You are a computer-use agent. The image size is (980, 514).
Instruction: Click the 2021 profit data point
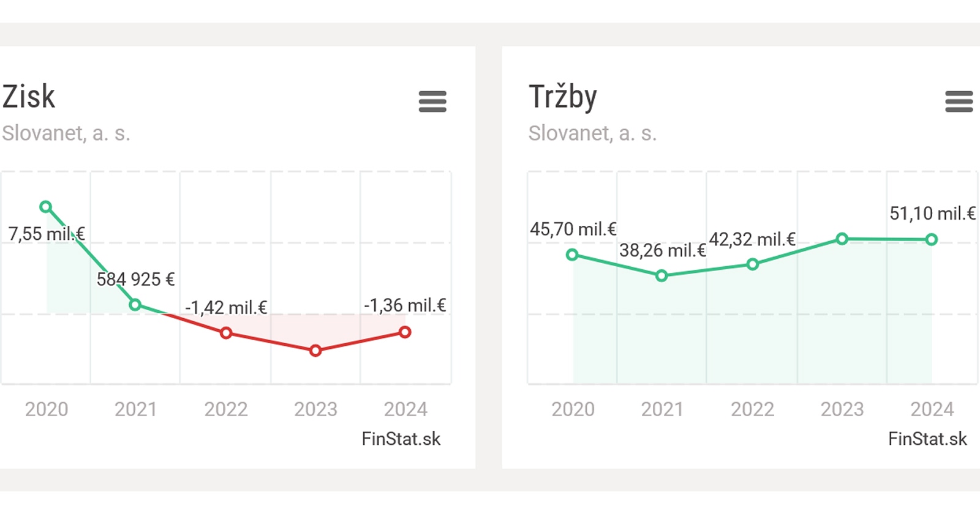click(x=135, y=305)
